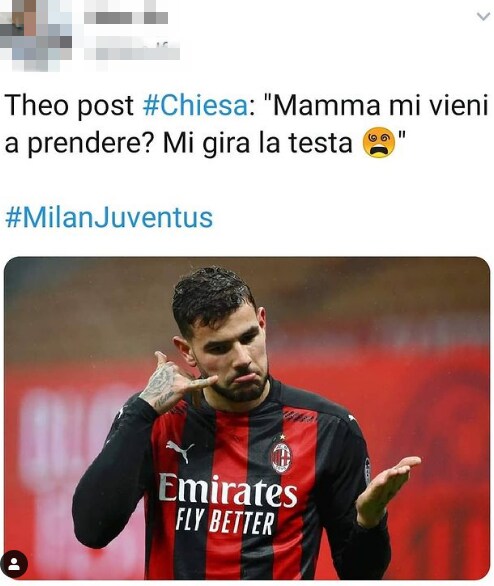
Task: Open the blurred account display name
Action: tap(126, 17)
